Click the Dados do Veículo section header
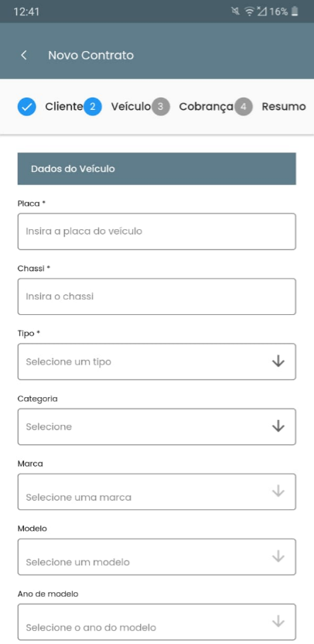Viewport: 314px width, 644px height. coord(157,169)
